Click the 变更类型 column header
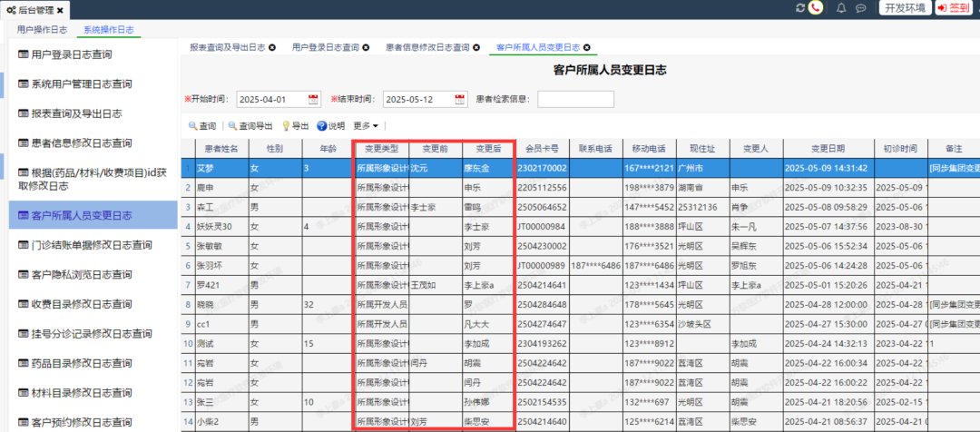 381,149
